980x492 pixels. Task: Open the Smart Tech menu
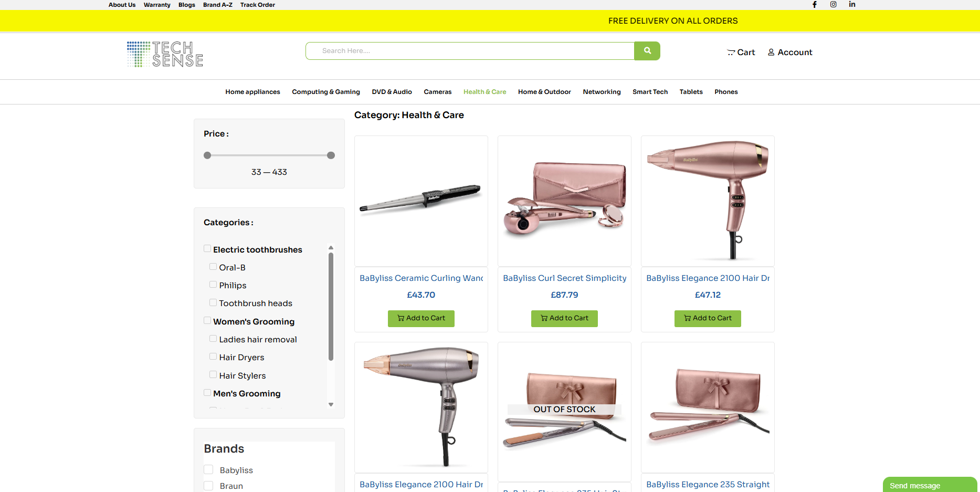[x=650, y=92]
